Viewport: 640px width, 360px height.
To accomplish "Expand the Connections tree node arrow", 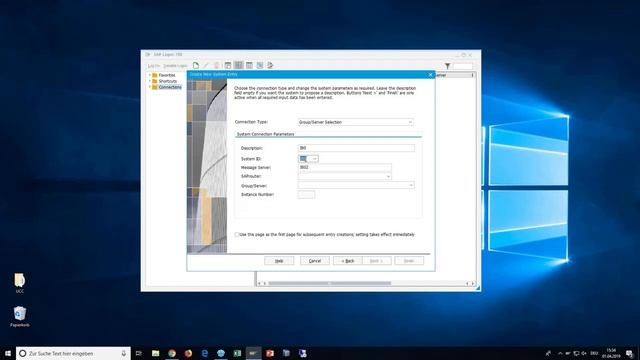I will [150, 87].
